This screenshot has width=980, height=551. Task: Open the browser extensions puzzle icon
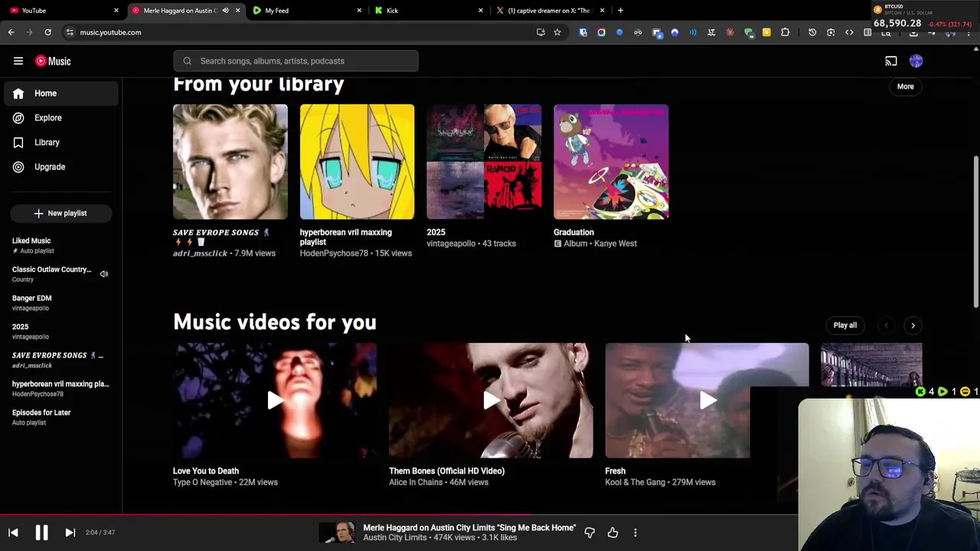[x=785, y=32]
